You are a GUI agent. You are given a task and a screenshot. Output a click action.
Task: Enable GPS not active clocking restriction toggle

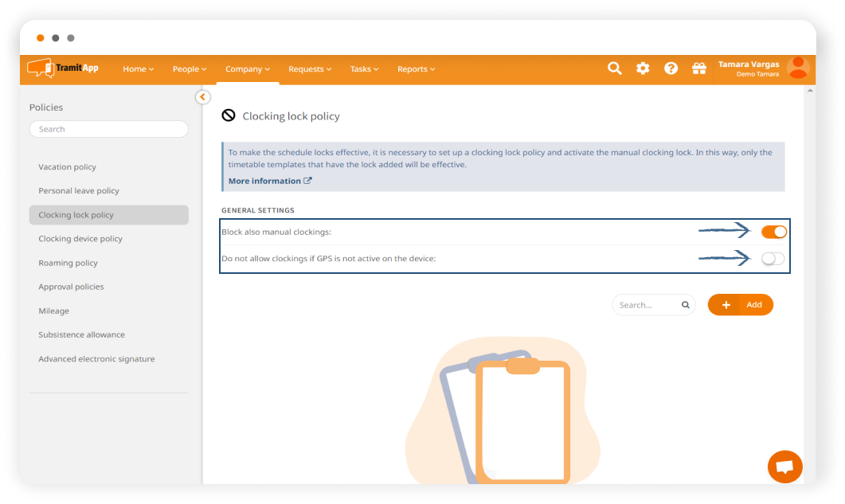click(x=773, y=258)
